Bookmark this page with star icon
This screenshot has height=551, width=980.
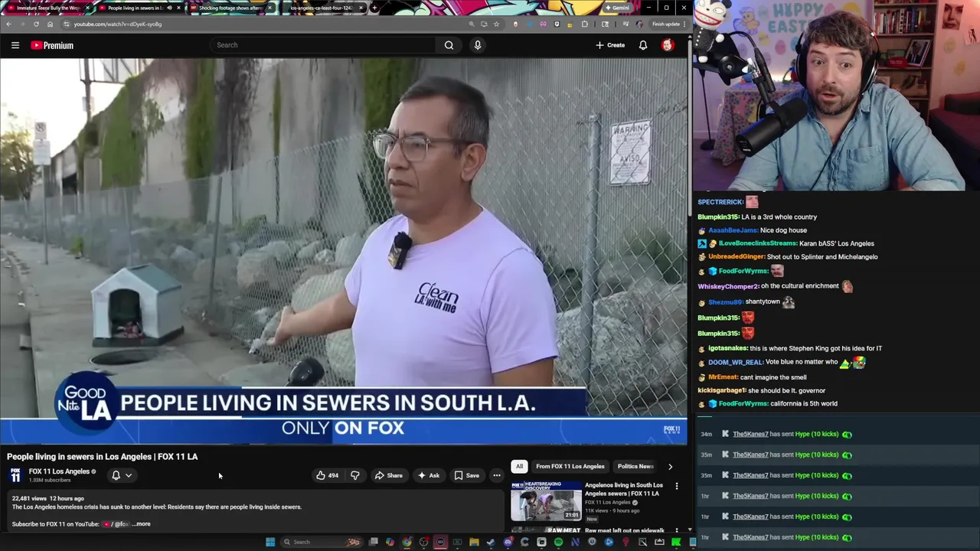point(496,24)
